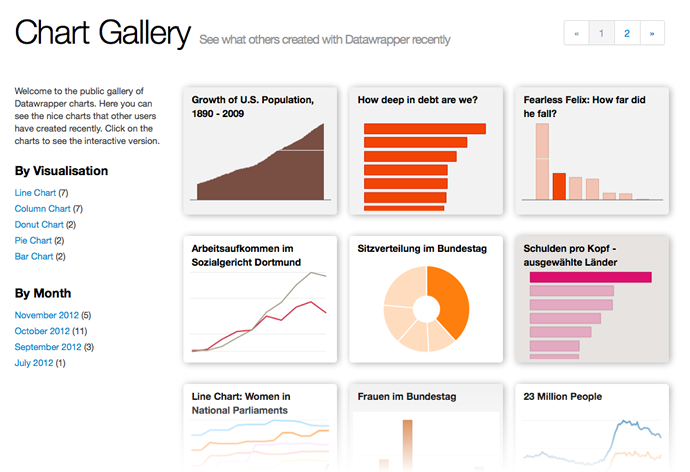View charts from September 2012
This screenshot has height=472, width=690.
(x=48, y=347)
